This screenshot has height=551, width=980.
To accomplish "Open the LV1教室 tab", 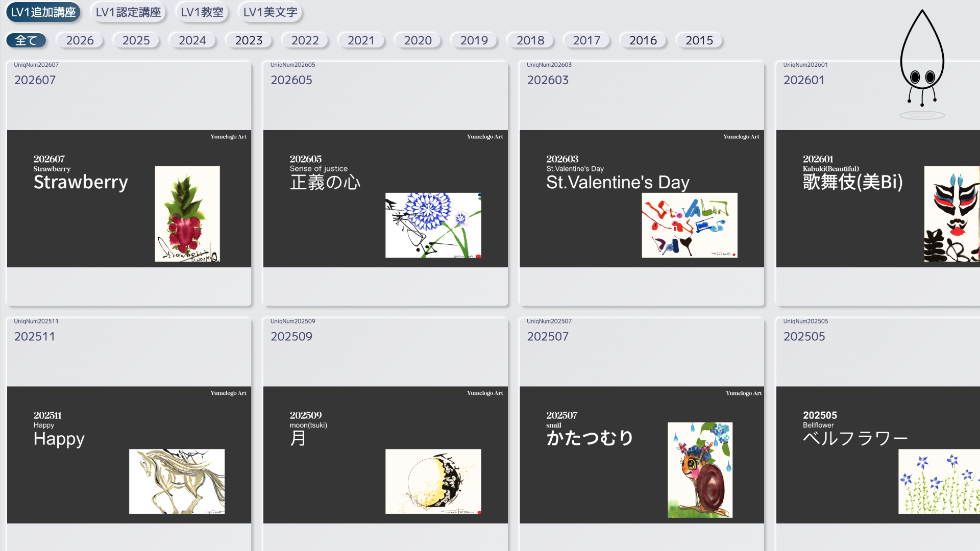I will 202,12.
